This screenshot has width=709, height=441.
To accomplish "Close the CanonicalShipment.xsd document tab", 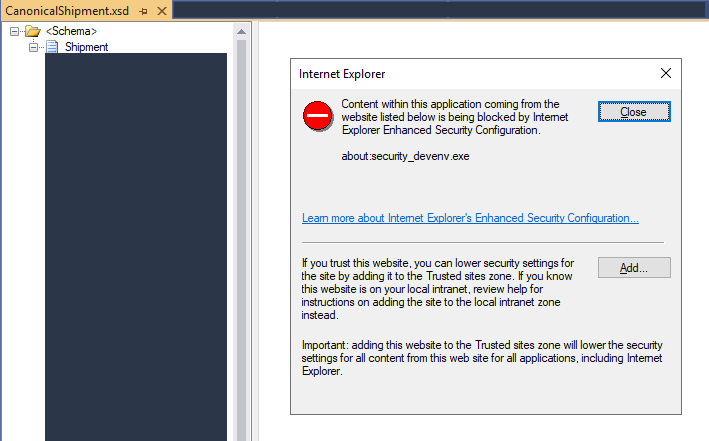I will tap(160, 10).
